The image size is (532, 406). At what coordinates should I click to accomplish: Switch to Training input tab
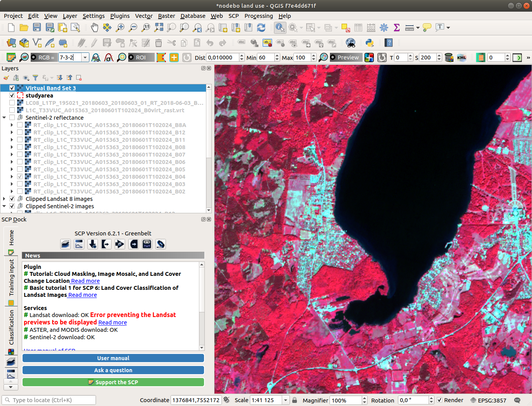11,277
